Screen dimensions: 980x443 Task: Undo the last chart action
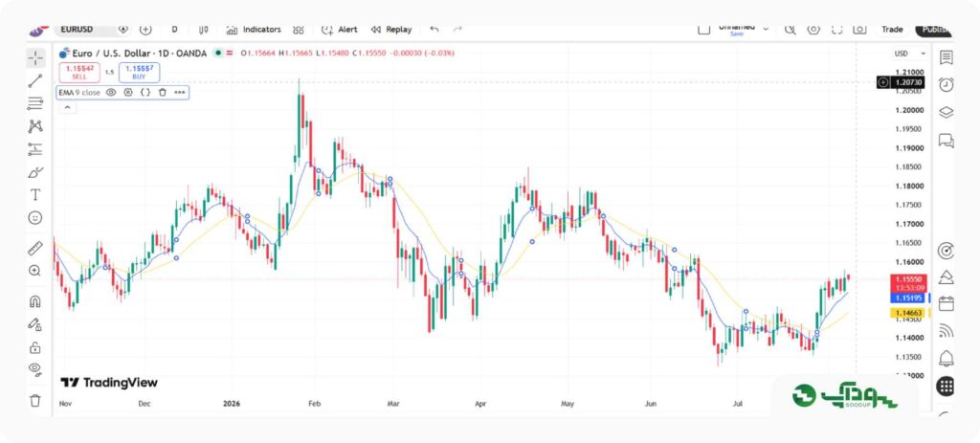point(434,30)
